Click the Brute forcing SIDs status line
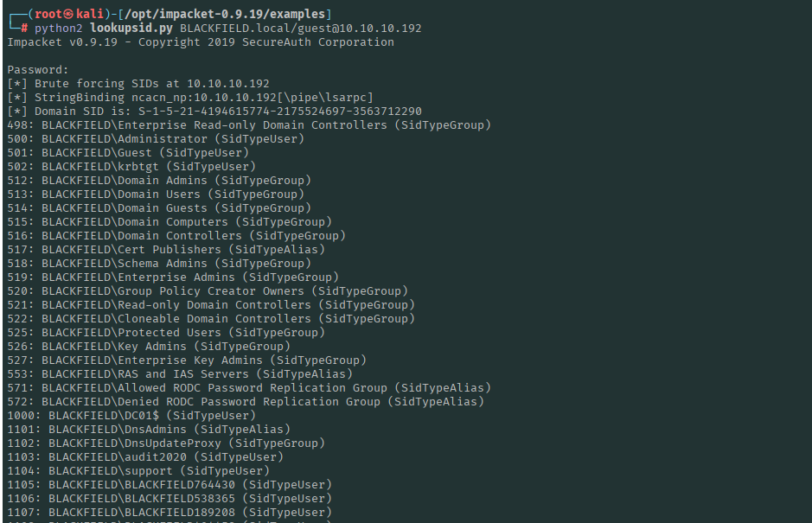This screenshot has width=812, height=523. coord(138,83)
